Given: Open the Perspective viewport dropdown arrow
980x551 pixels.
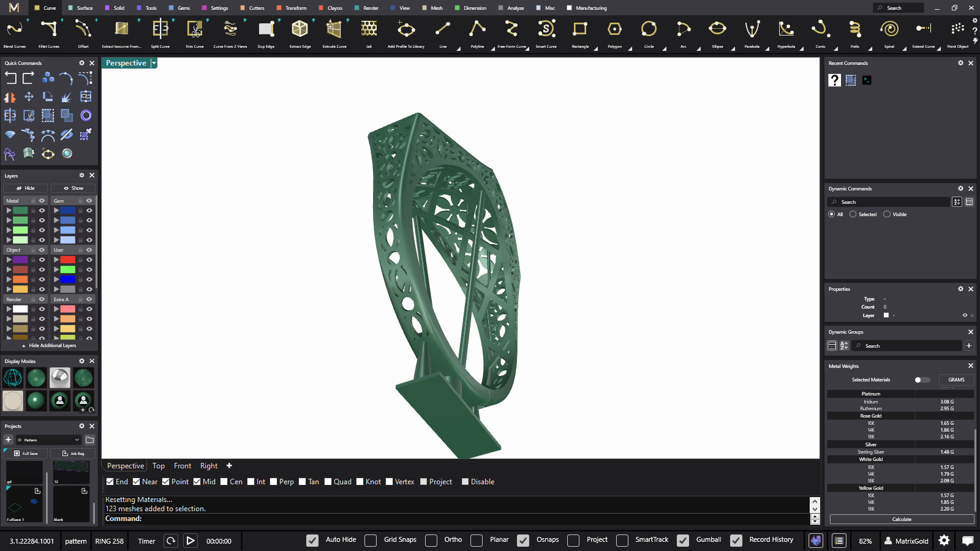Looking at the screenshot, I should point(154,63).
